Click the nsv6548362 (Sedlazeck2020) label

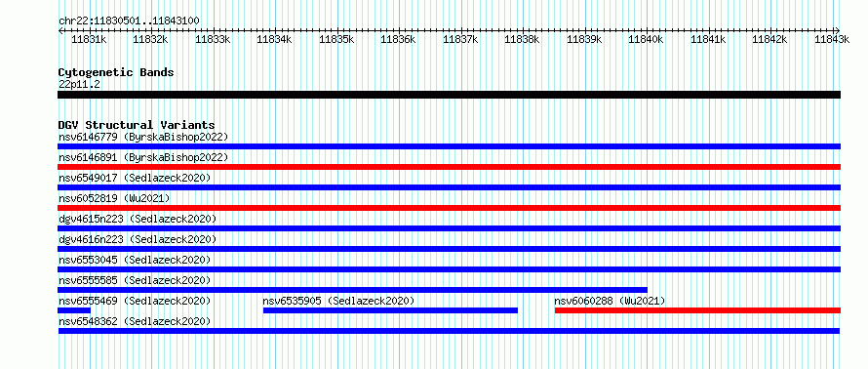click(x=135, y=321)
